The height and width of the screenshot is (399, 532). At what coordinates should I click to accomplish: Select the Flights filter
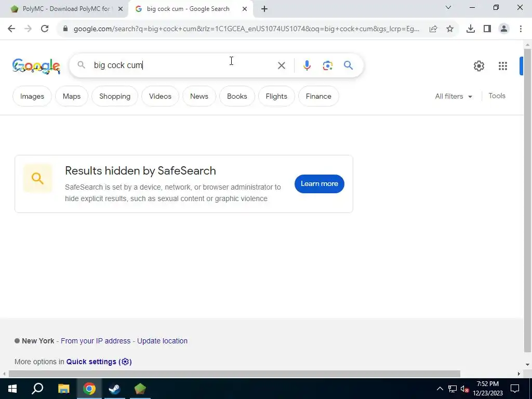coord(276,96)
